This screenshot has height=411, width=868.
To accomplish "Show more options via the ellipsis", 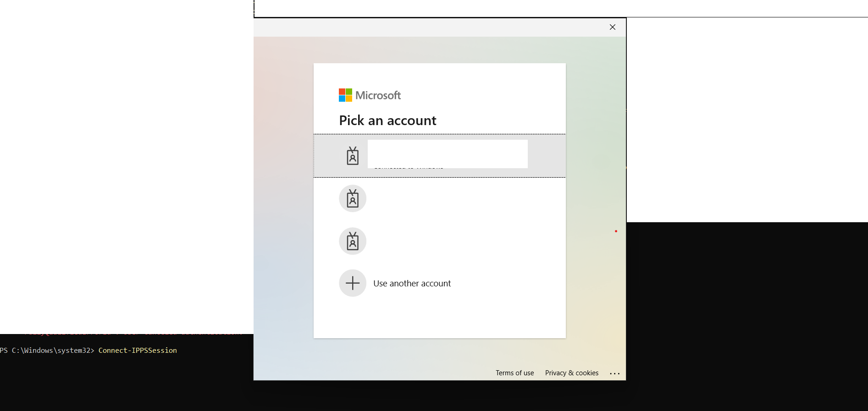I will (615, 373).
